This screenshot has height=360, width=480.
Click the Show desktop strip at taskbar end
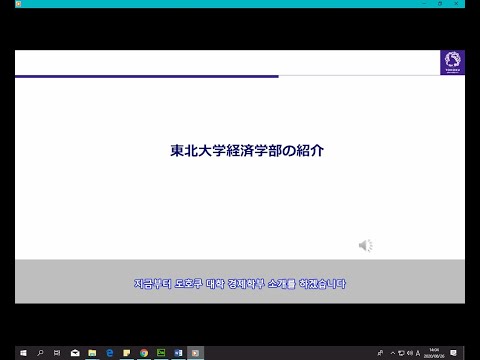point(463,353)
